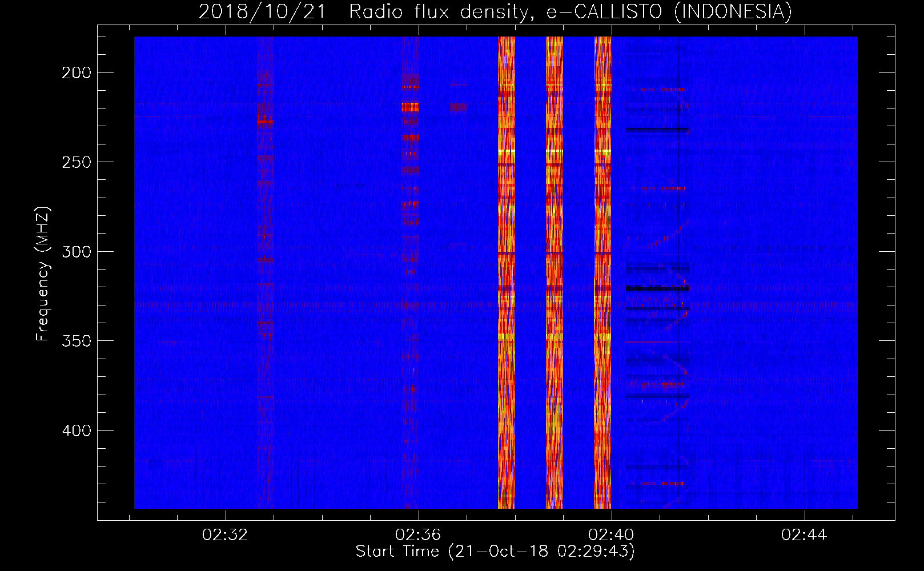This screenshot has width=924, height=571.
Task: Select the 250 frequency tick label
Action: tap(77, 162)
